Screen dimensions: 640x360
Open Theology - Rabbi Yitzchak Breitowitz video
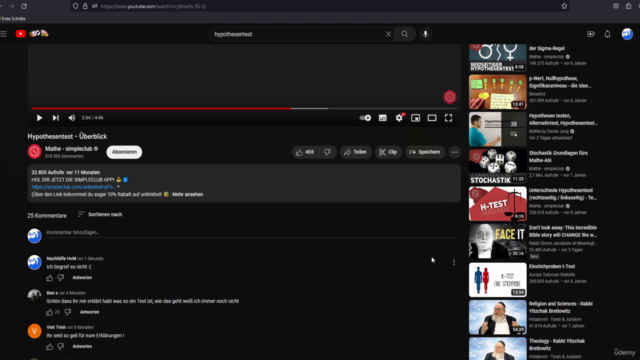(x=498, y=349)
